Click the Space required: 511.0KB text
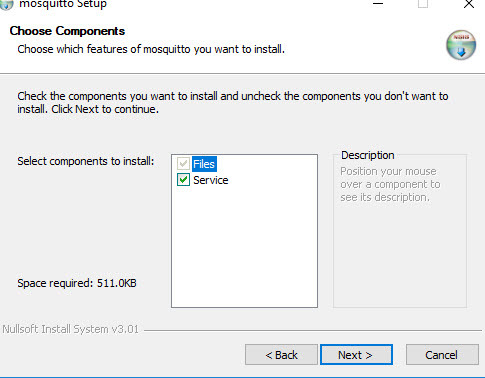Screen dimensions: 485x378 tap(77, 283)
